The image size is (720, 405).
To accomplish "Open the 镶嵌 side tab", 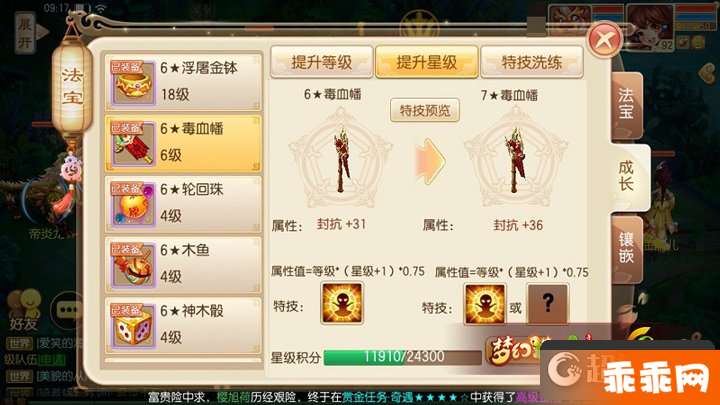I will click(x=626, y=248).
